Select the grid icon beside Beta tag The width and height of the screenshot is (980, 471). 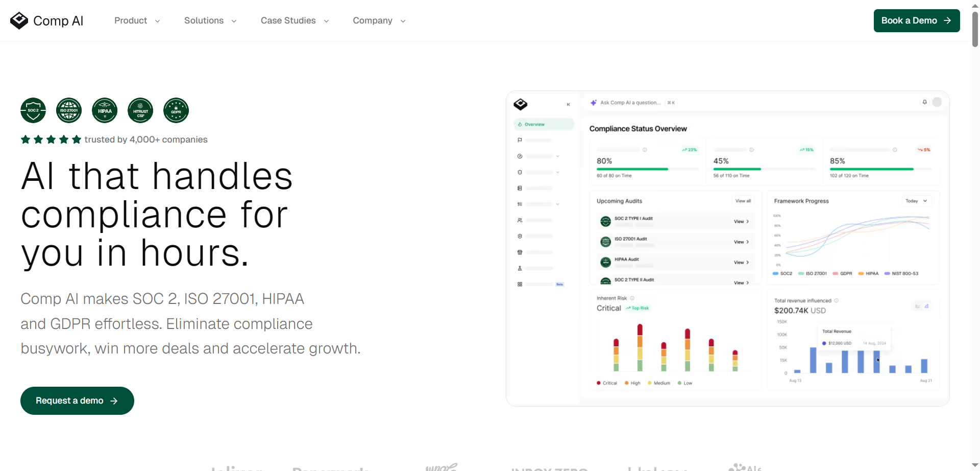pos(520,284)
